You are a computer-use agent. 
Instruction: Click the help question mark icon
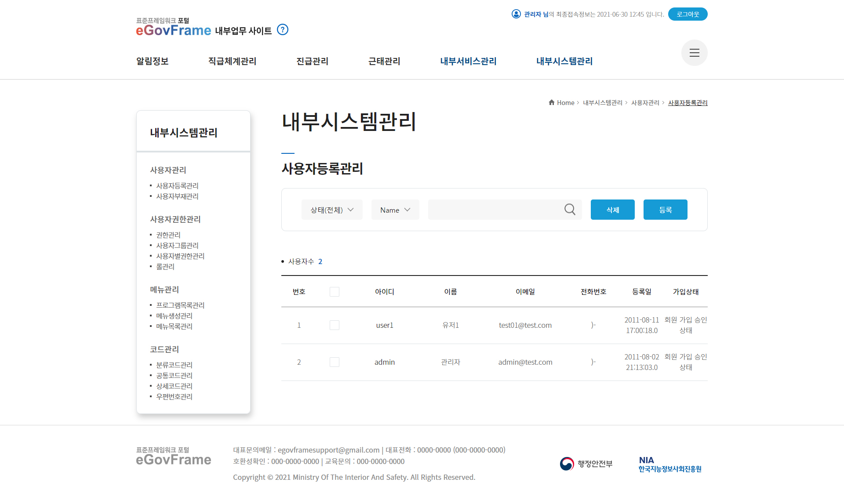(283, 30)
